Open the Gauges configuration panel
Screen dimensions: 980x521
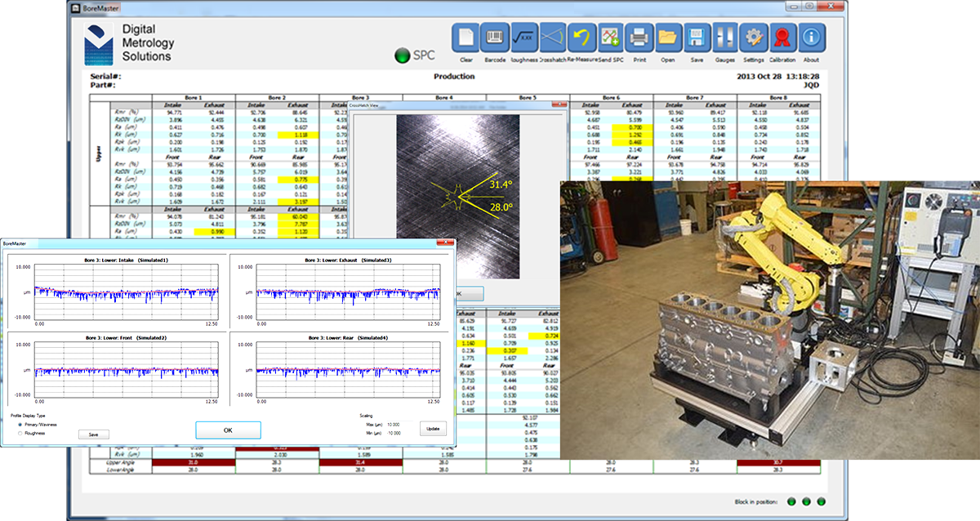[724, 38]
